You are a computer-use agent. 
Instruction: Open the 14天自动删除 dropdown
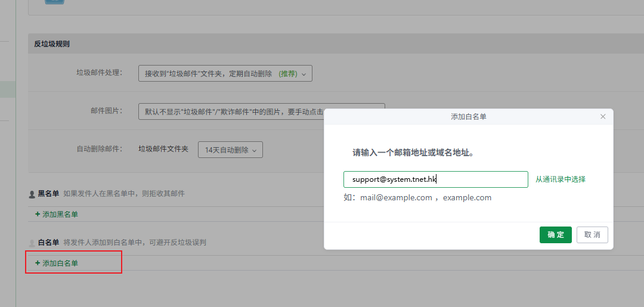tap(230, 150)
